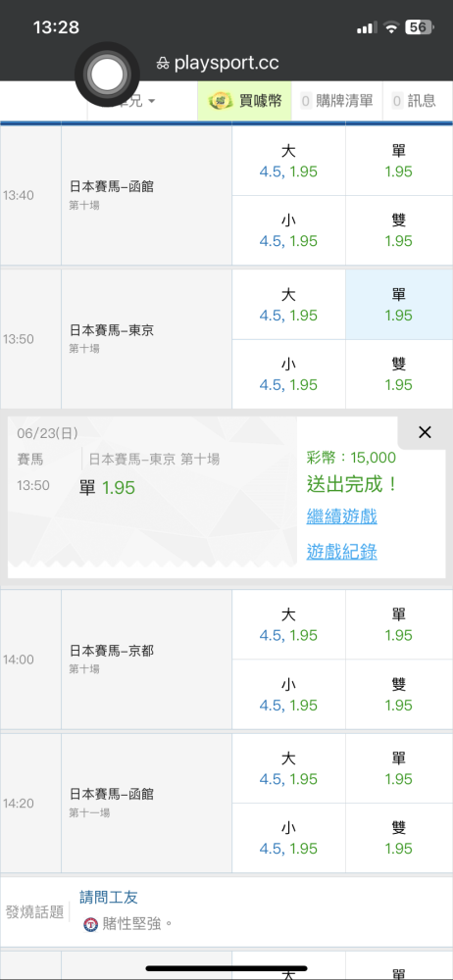Open 訊息 tab
This screenshot has height=980, width=453.
(x=414, y=101)
